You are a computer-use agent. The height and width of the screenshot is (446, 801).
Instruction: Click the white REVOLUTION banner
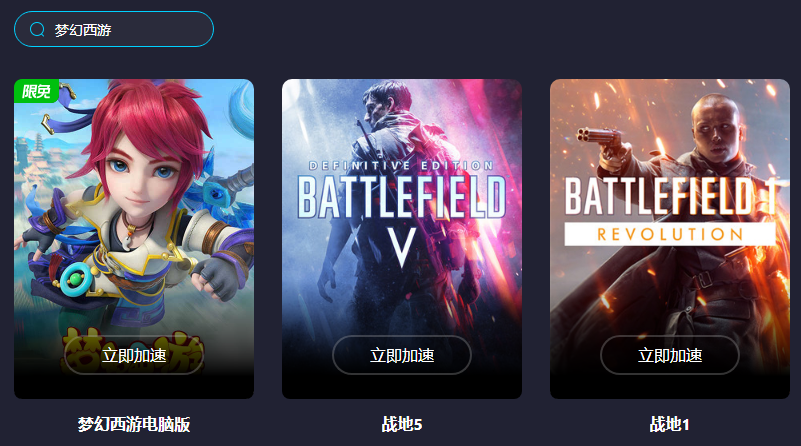[670, 234]
